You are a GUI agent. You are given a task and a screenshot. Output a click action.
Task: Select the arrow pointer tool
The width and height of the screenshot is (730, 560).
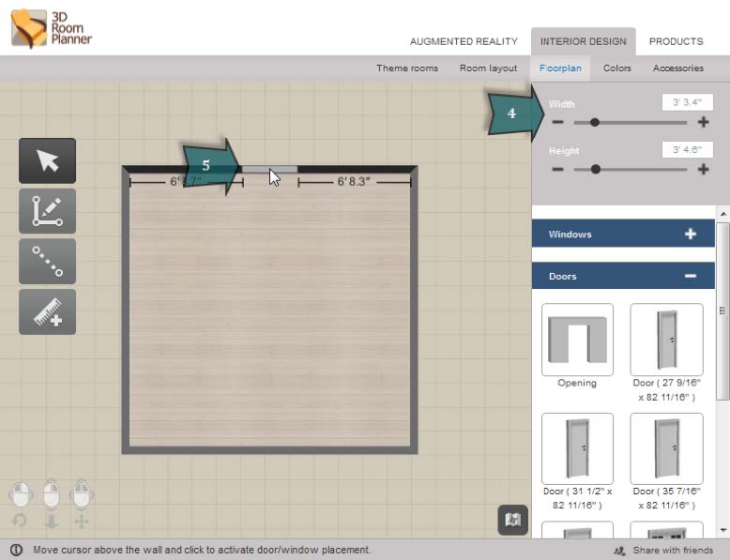click(47, 160)
